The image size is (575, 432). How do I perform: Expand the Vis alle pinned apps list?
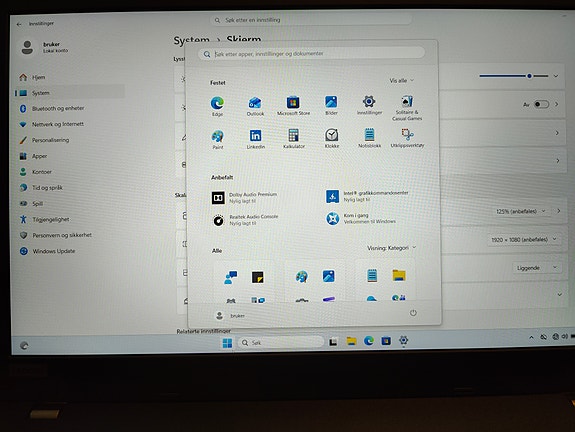tap(402, 80)
